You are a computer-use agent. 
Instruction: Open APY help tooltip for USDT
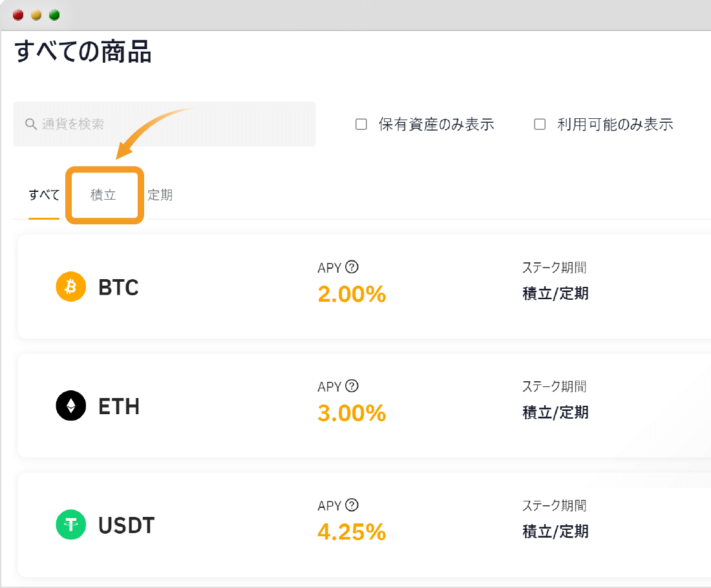(352, 505)
